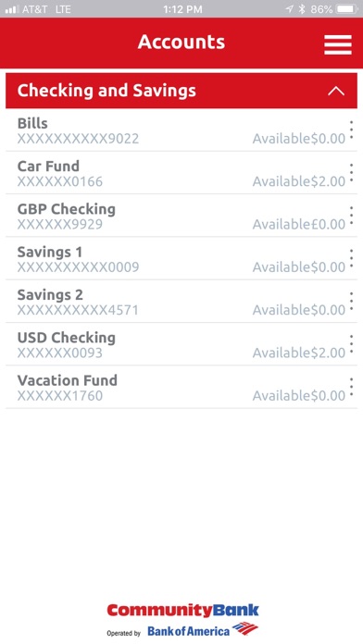
Task: Open the three-dot options for GBP Checking
Action: point(351,216)
